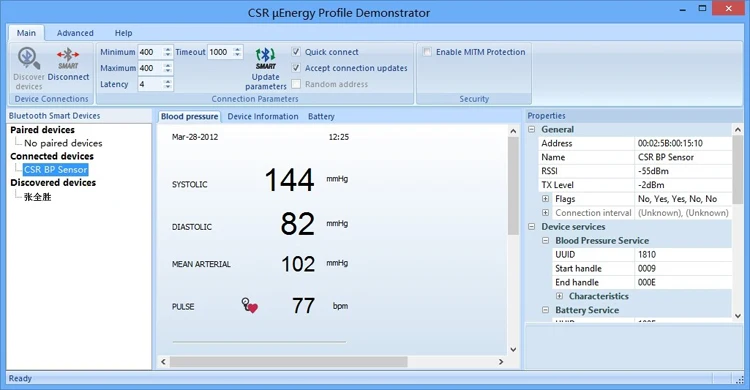Click the Paired devices heading
Viewport: 750px width, 390px height.
click(x=43, y=130)
